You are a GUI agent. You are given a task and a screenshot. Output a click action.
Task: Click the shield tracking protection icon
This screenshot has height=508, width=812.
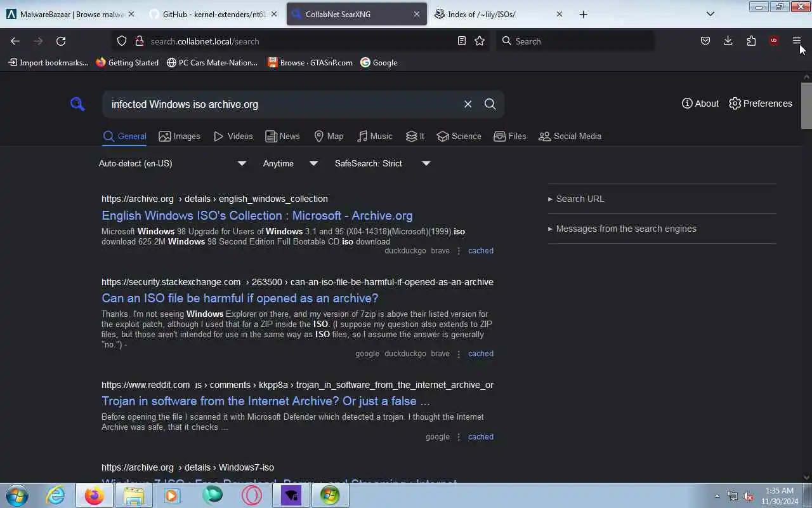coord(122,41)
